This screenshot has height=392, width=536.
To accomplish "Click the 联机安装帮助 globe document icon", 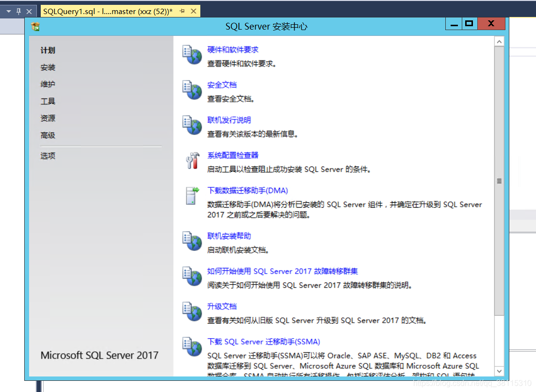I will point(192,241).
